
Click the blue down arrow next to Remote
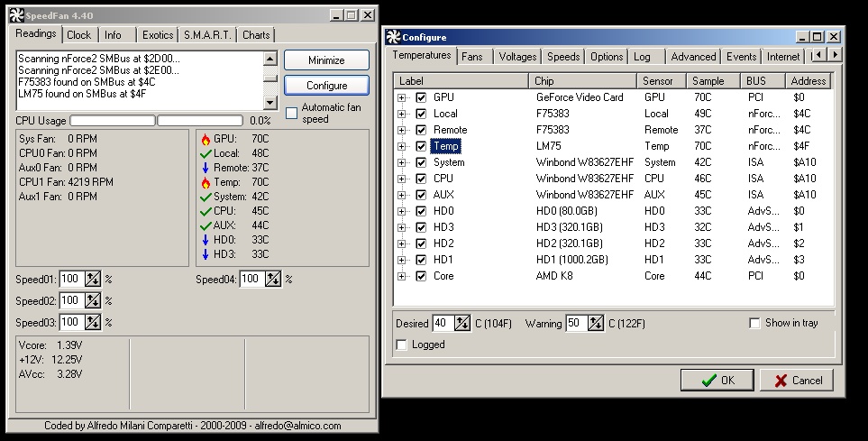(206, 168)
